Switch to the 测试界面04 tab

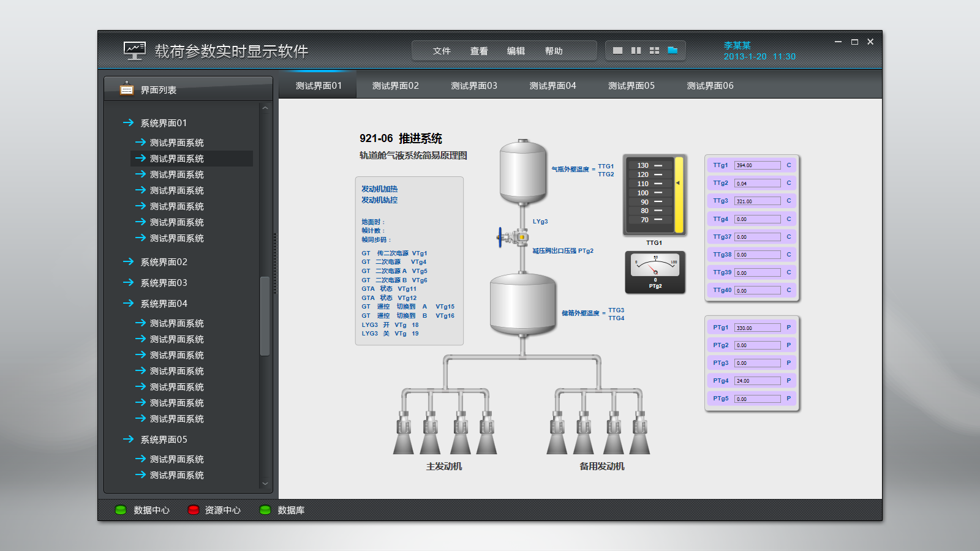coord(552,86)
